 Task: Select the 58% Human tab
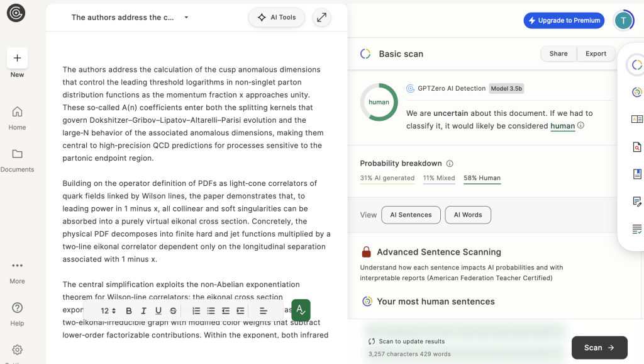pyautogui.click(x=482, y=178)
